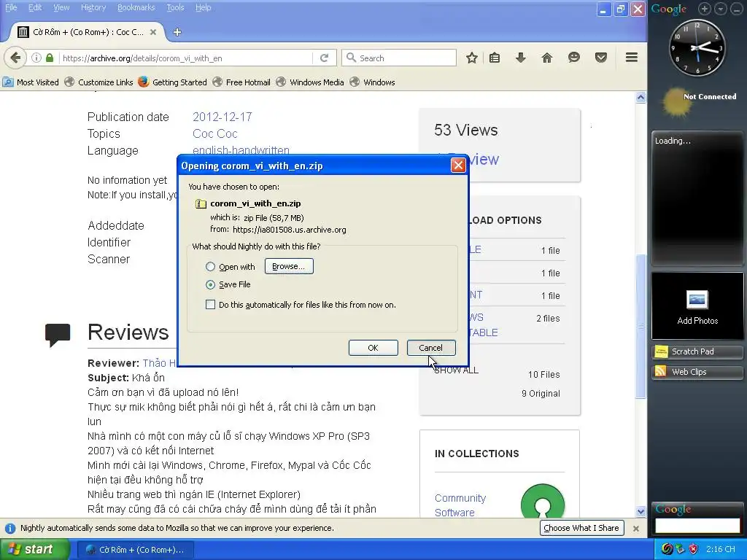Open a new tab with plus icon

click(x=177, y=32)
